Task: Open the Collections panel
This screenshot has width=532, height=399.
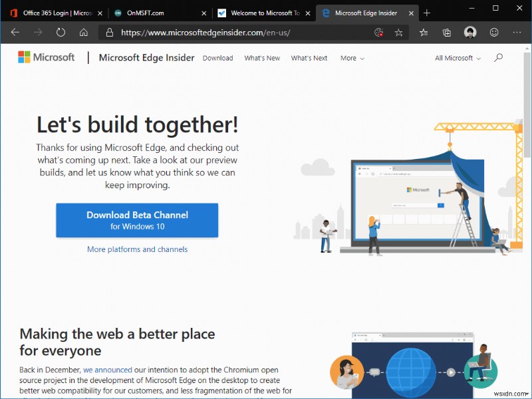Action: click(x=446, y=32)
